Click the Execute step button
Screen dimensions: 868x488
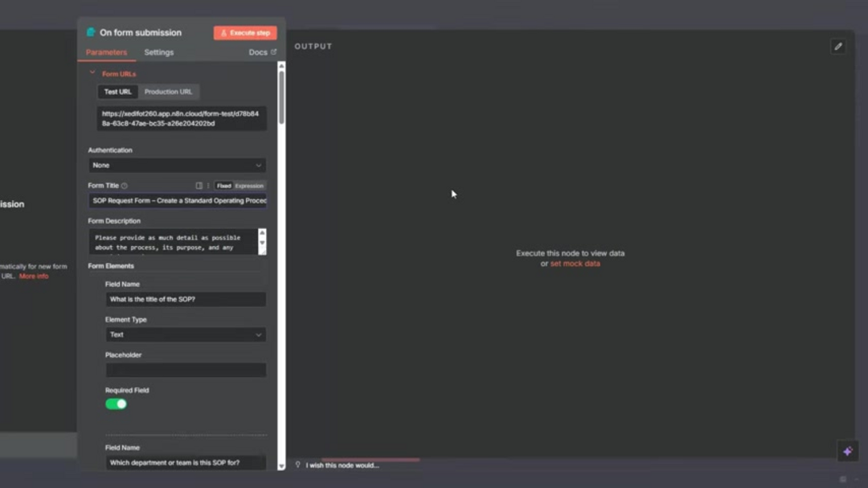point(244,32)
